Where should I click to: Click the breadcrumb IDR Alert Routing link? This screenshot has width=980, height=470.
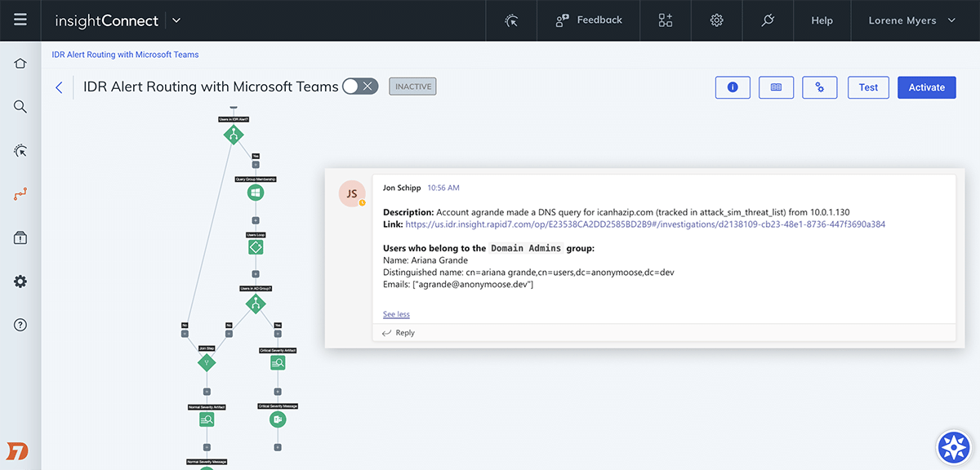pyautogui.click(x=125, y=55)
